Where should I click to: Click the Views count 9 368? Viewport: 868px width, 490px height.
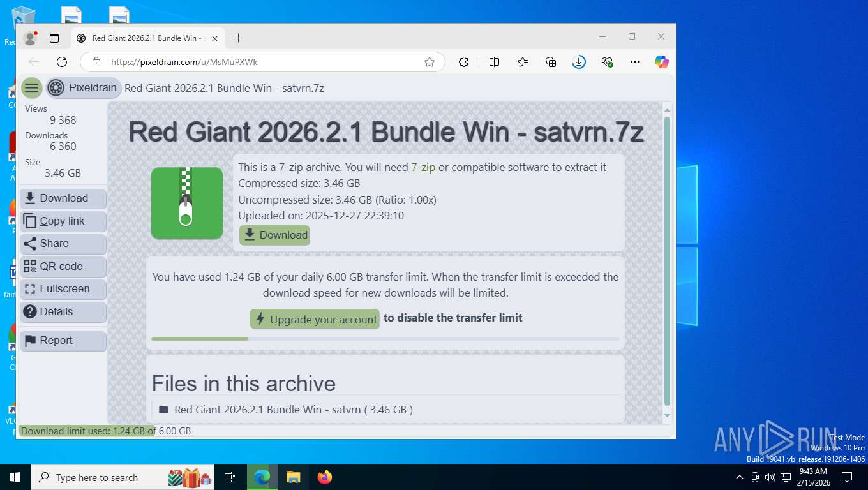pyautogui.click(x=63, y=120)
